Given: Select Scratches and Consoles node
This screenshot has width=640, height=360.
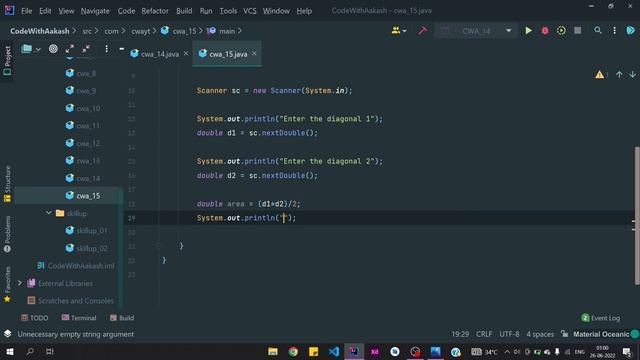Looking at the screenshot, I should point(71,300).
